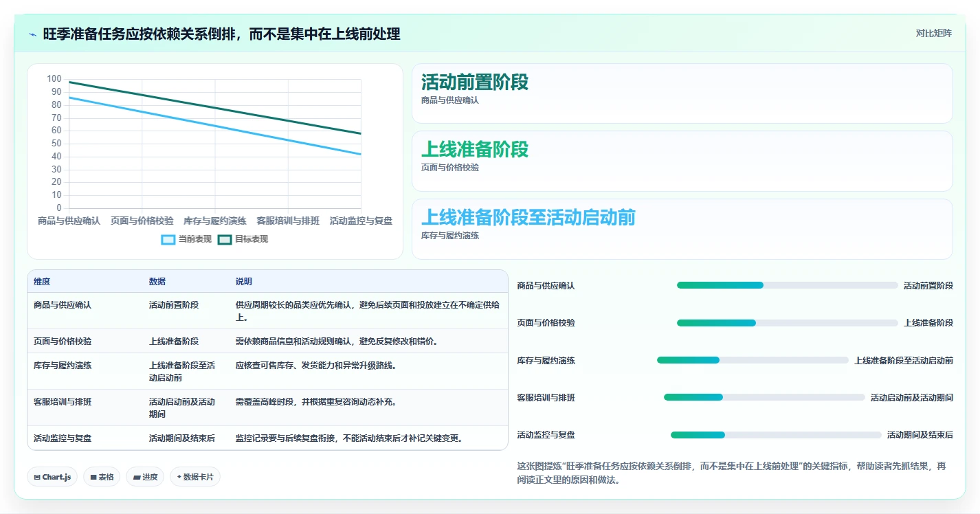The height and width of the screenshot is (514, 980).
Task: Click the description starting 供应周期较长的品类
Action: click(368, 311)
